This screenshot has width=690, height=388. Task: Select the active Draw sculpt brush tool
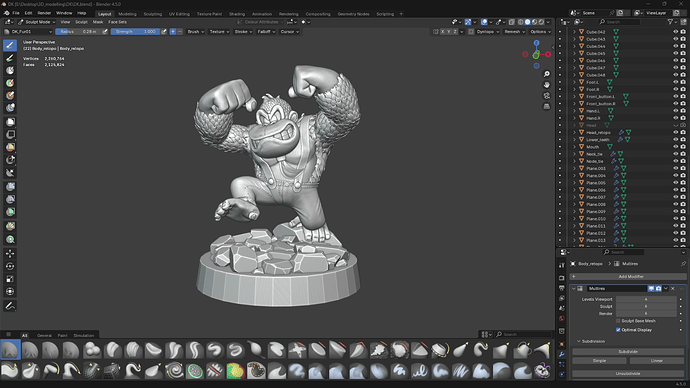pyautogui.click(x=10, y=45)
